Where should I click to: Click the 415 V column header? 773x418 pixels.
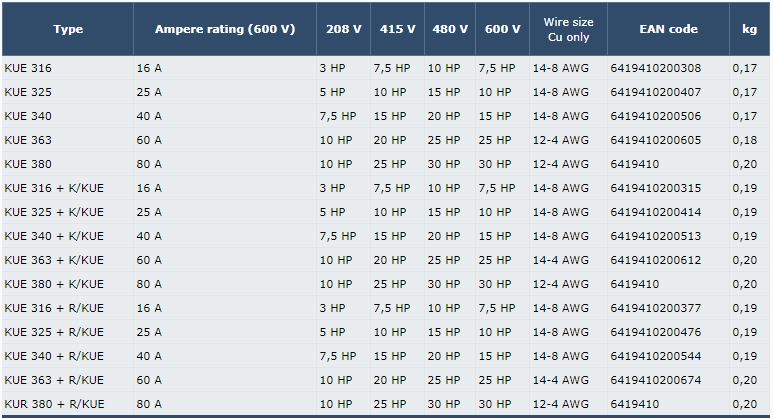pos(397,29)
